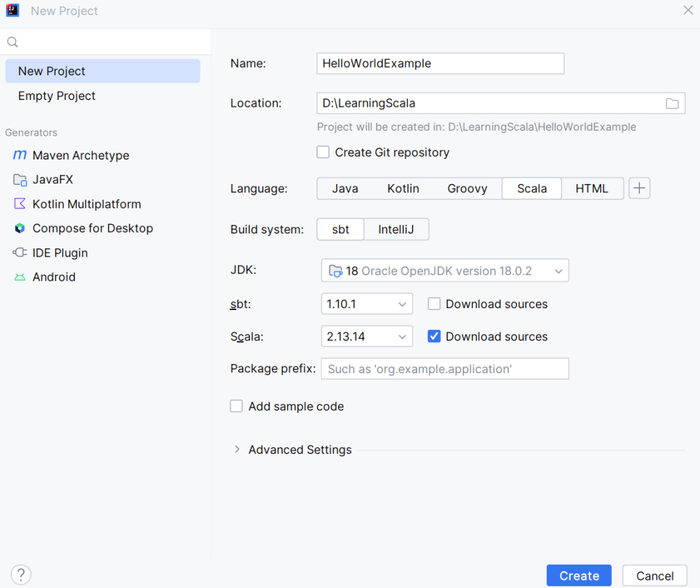Click the sidebar search field
700x588 pixels.
click(105, 42)
